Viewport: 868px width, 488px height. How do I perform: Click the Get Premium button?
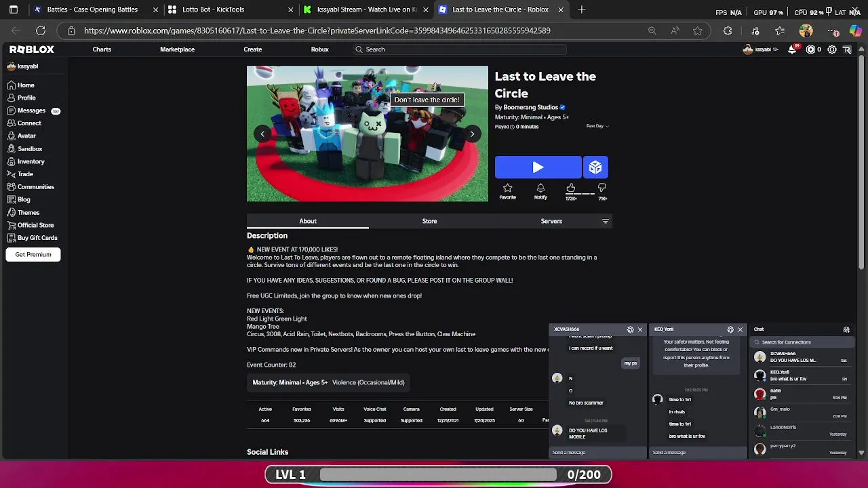[33, 254]
